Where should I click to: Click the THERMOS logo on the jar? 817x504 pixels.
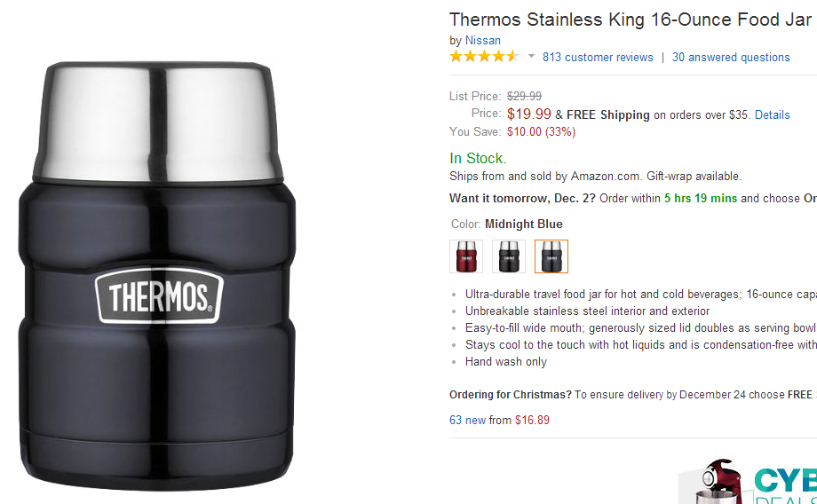pyautogui.click(x=158, y=295)
